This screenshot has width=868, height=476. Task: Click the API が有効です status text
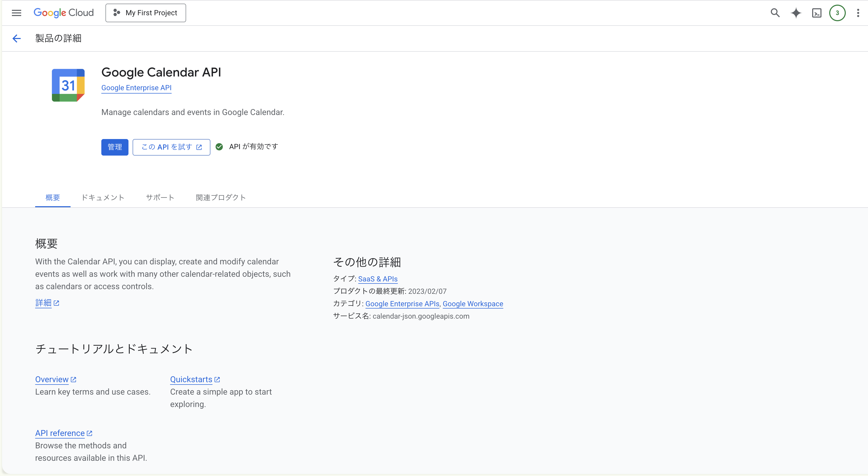[x=254, y=147]
